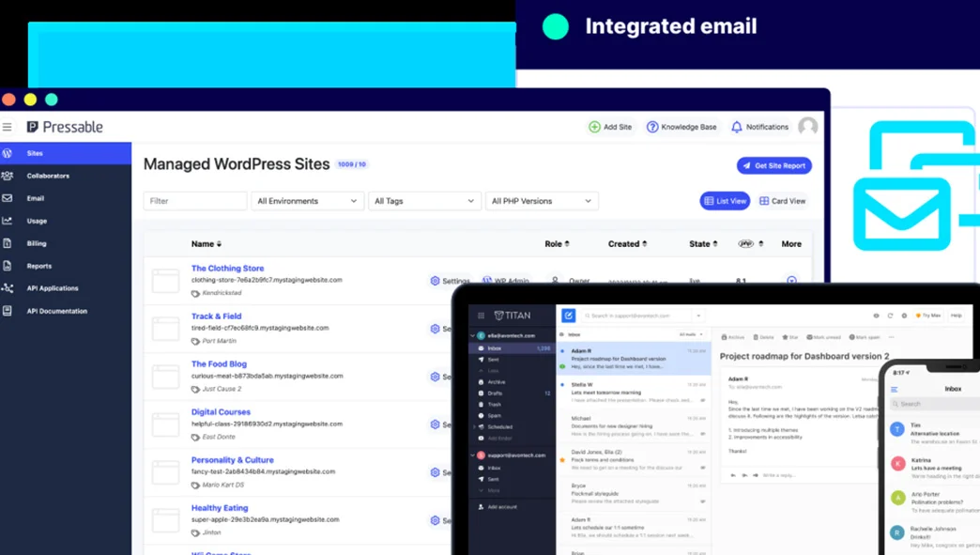
Task: Toggle the star on the David Jones email
Action: pos(562,460)
